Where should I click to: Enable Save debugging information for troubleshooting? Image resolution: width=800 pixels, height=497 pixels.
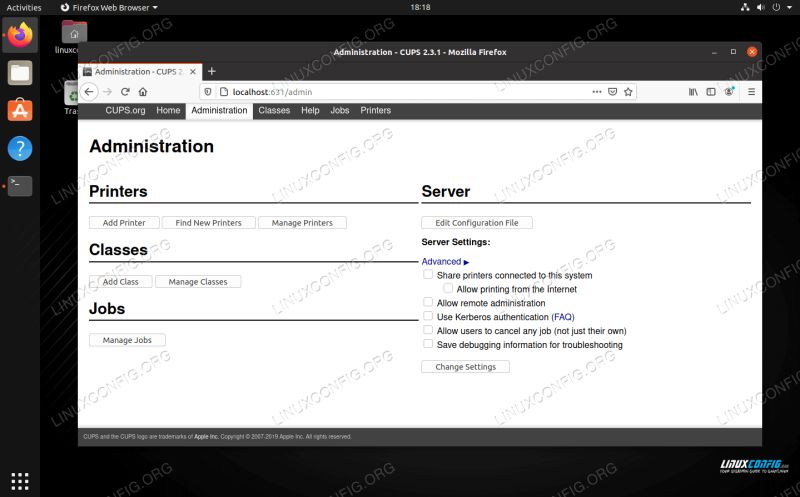[x=428, y=344]
